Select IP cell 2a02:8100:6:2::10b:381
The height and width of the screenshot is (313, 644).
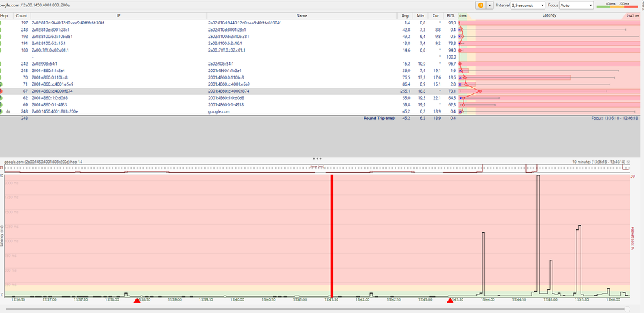pos(51,37)
